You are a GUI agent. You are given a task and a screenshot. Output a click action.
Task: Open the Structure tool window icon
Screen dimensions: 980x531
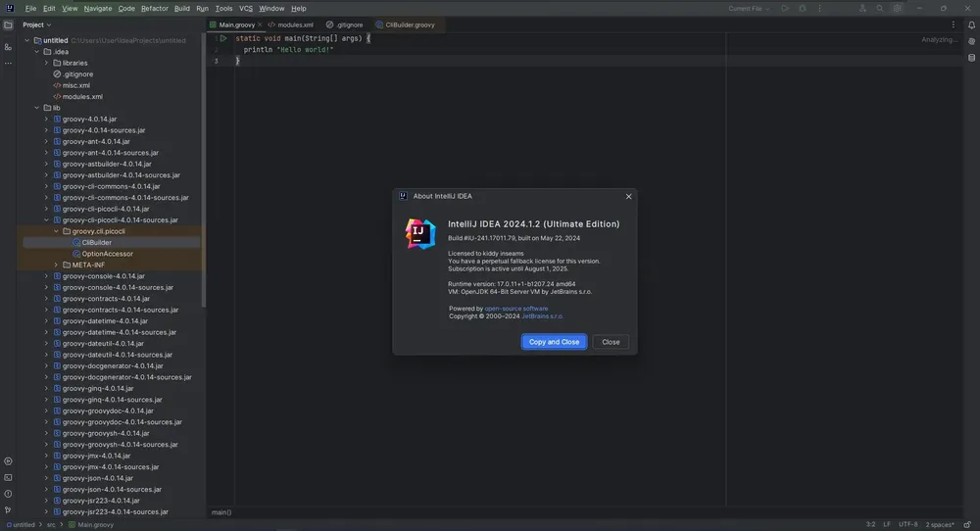pyautogui.click(x=8, y=47)
